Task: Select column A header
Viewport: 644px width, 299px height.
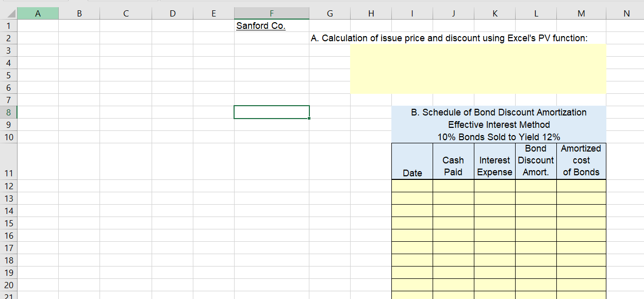Action: 38,14
